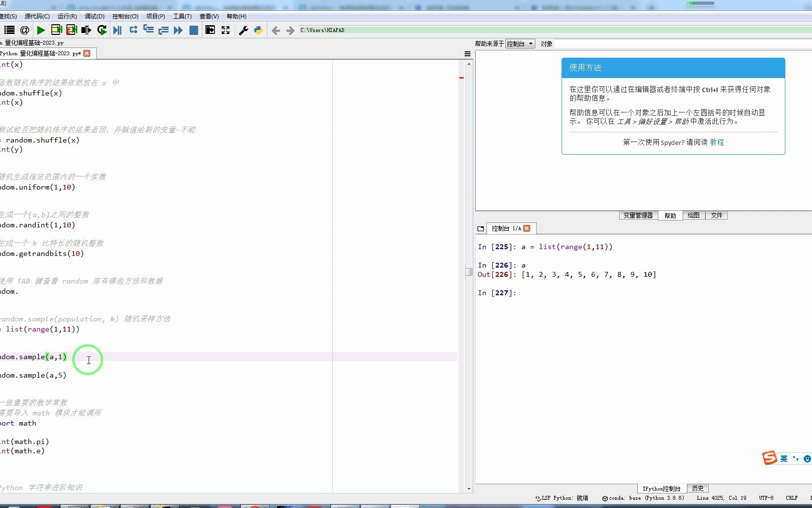812x508 pixels.
Task: Click the editor scrollbar up arrow
Action: click(x=468, y=64)
